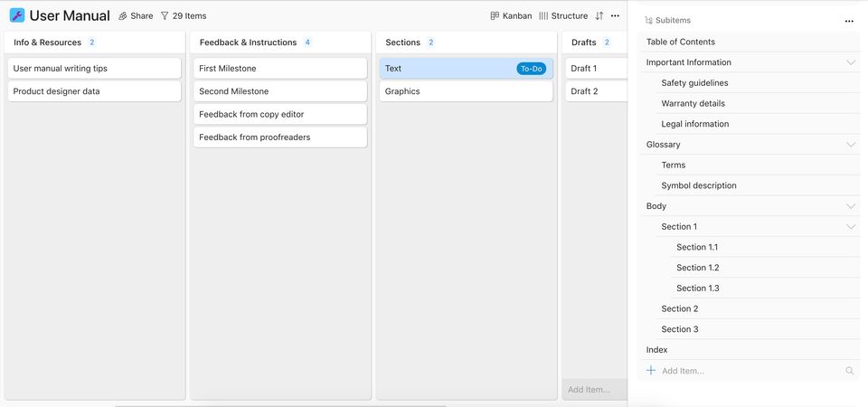Click the search magnifier in Subitems panel
The height and width of the screenshot is (407, 868).
click(849, 371)
